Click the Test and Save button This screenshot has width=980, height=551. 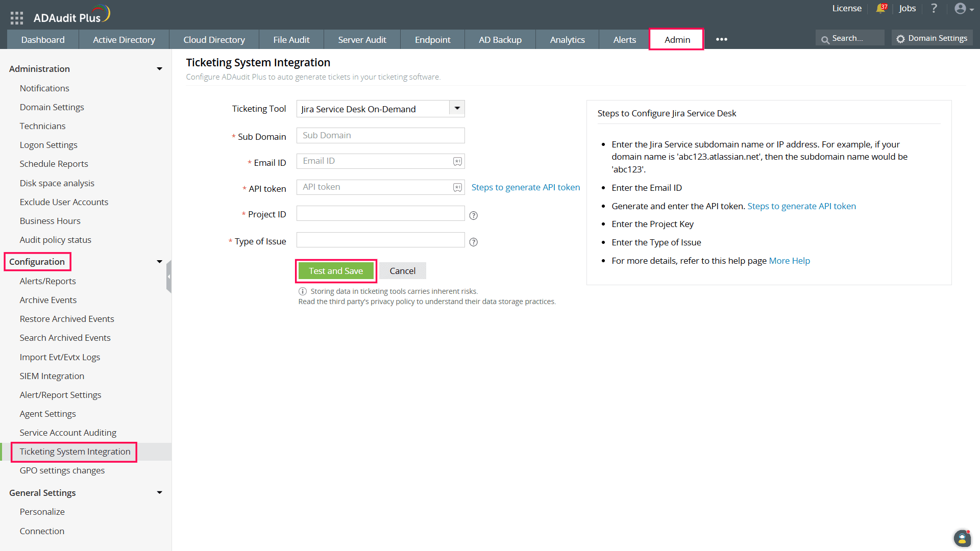pos(336,271)
